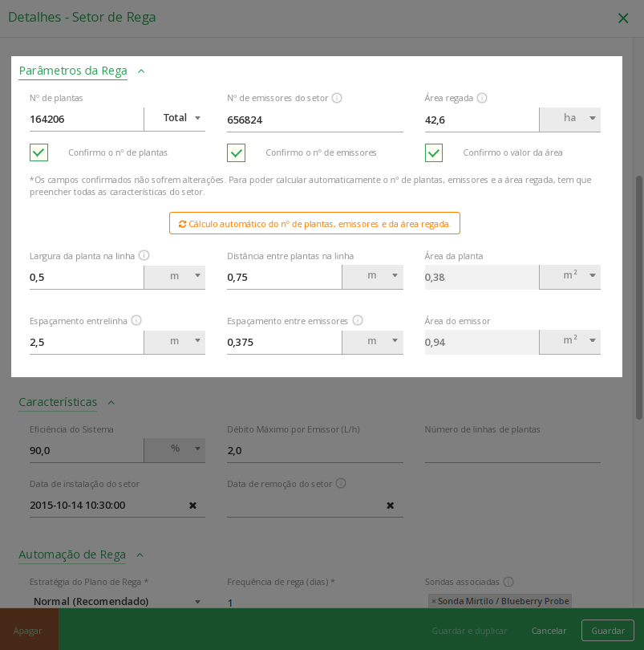The height and width of the screenshot is (650, 644).
Task: Toggle Confirmo o nº de emissores checkbox
Action: pos(237,152)
